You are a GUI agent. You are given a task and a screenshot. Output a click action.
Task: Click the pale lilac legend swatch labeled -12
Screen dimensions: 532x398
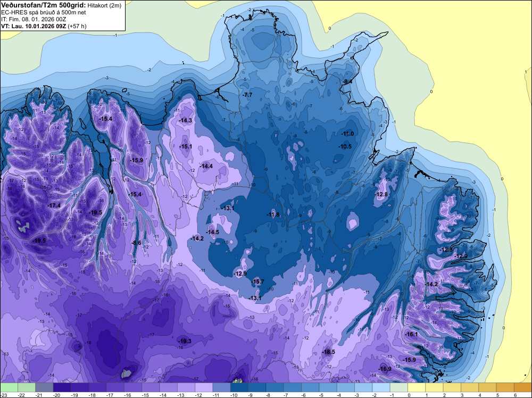tap(204, 387)
